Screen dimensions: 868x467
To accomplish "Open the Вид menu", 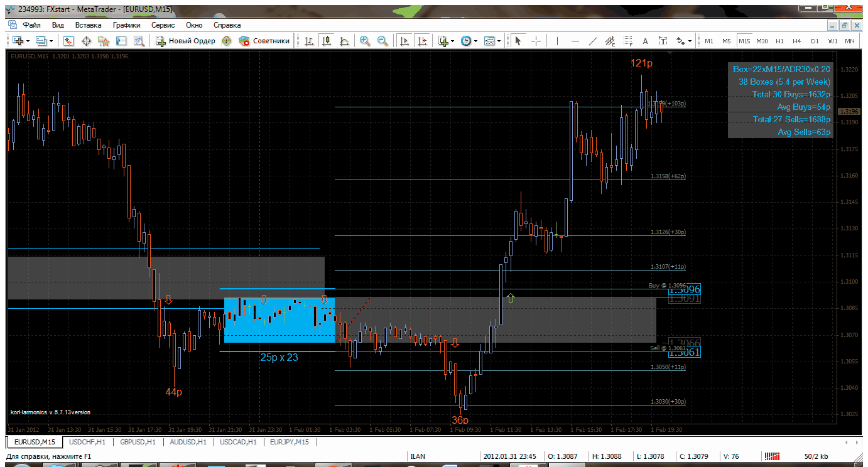I will click(58, 25).
